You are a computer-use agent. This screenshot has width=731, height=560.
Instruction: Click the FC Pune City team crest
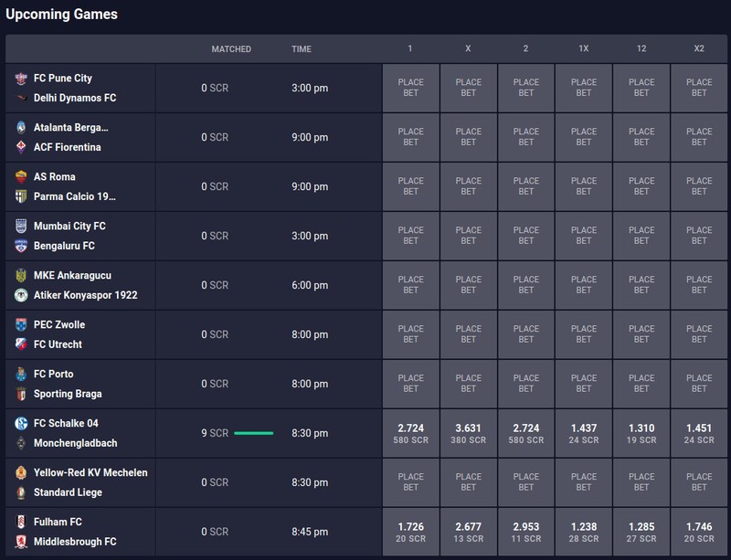pyautogui.click(x=21, y=79)
